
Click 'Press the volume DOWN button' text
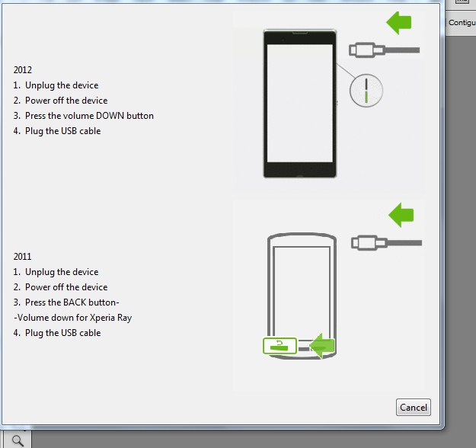(x=89, y=116)
